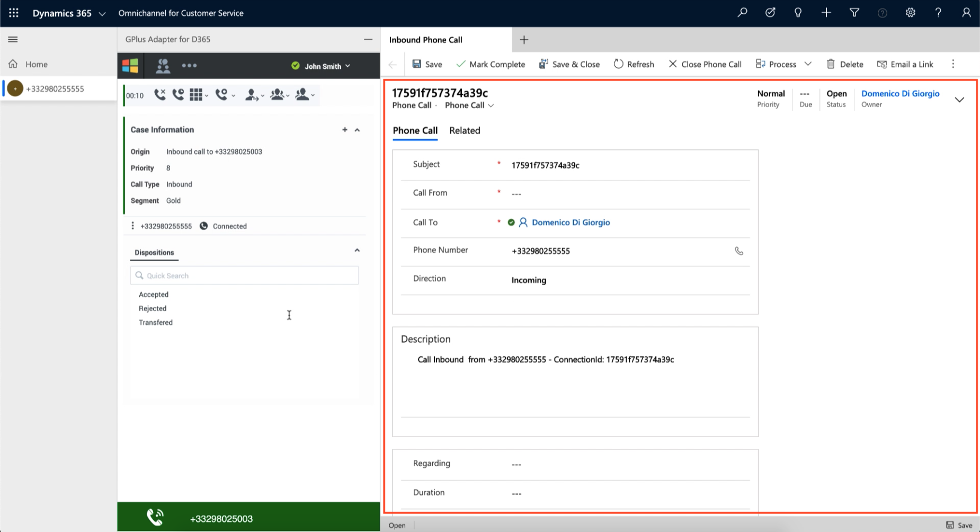
Task: Click the green phone icon in bottom call bar
Action: (x=155, y=517)
